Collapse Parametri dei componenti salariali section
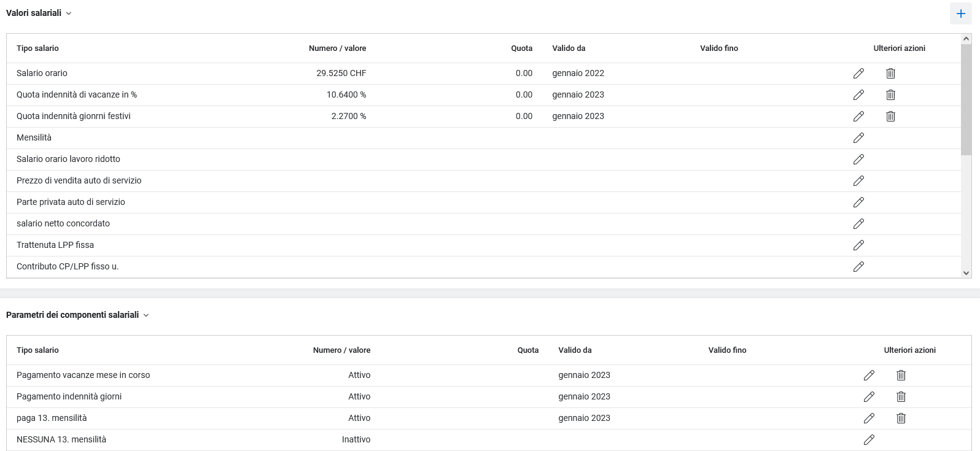Screen dimensions: 980x451 click(x=146, y=315)
